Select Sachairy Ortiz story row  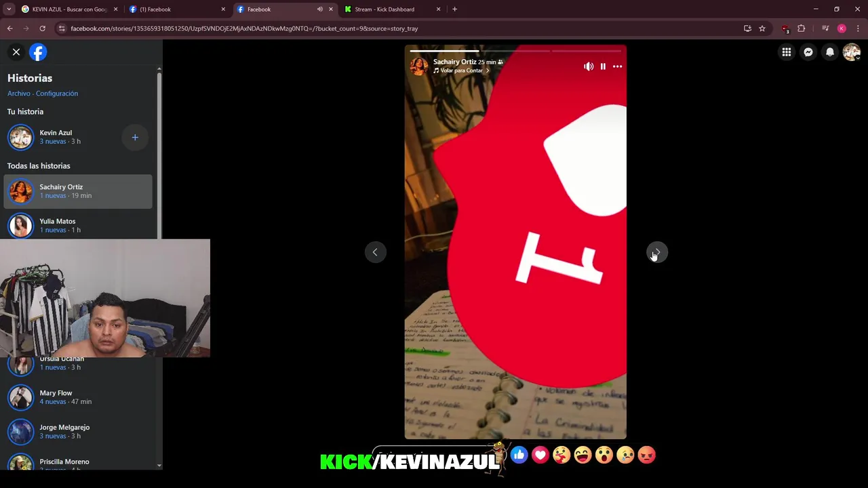coord(78,191)
